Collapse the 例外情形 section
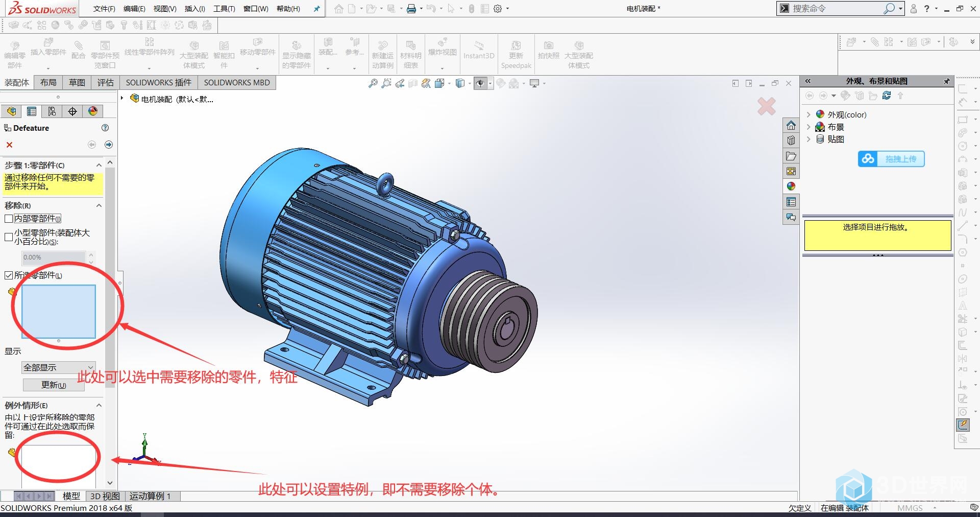This screenshot has width=980, height=517. tap(99, 405)
